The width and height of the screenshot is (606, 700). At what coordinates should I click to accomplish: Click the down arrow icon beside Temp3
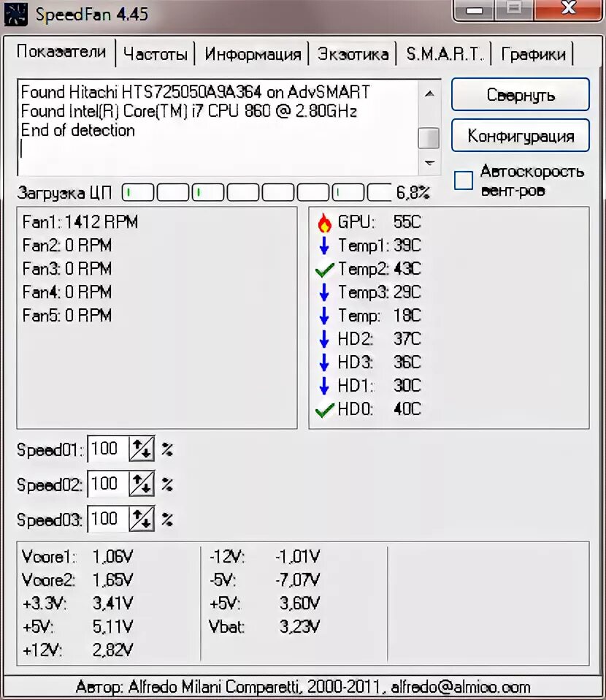point(324,292)
